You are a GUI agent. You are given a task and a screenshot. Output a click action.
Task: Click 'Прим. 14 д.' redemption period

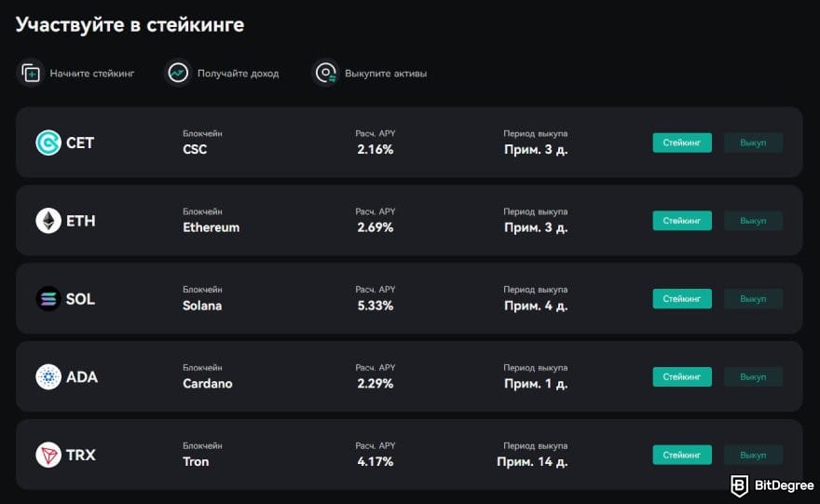pyautogui.click(x=532, y=462)
